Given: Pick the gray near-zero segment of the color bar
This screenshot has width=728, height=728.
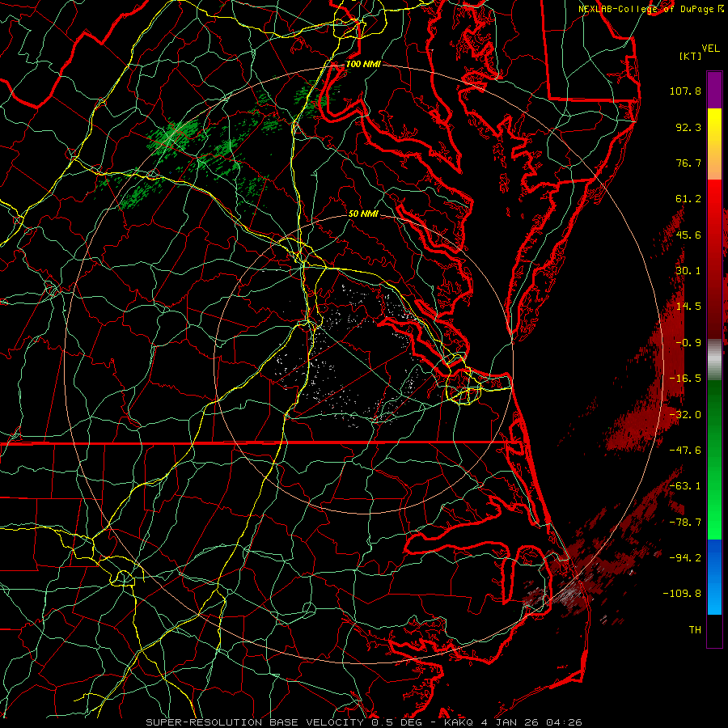Looking at the screenshot, I should (714, 360).
